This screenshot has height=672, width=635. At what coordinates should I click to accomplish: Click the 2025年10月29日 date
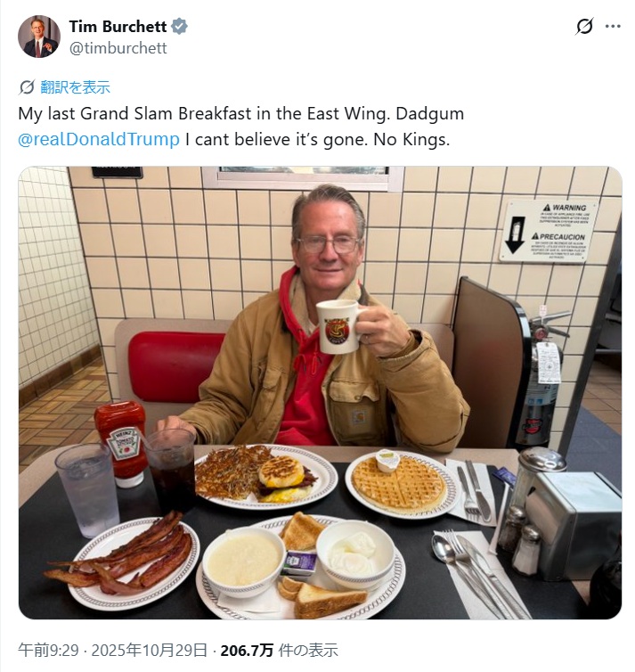click(150, 650)
